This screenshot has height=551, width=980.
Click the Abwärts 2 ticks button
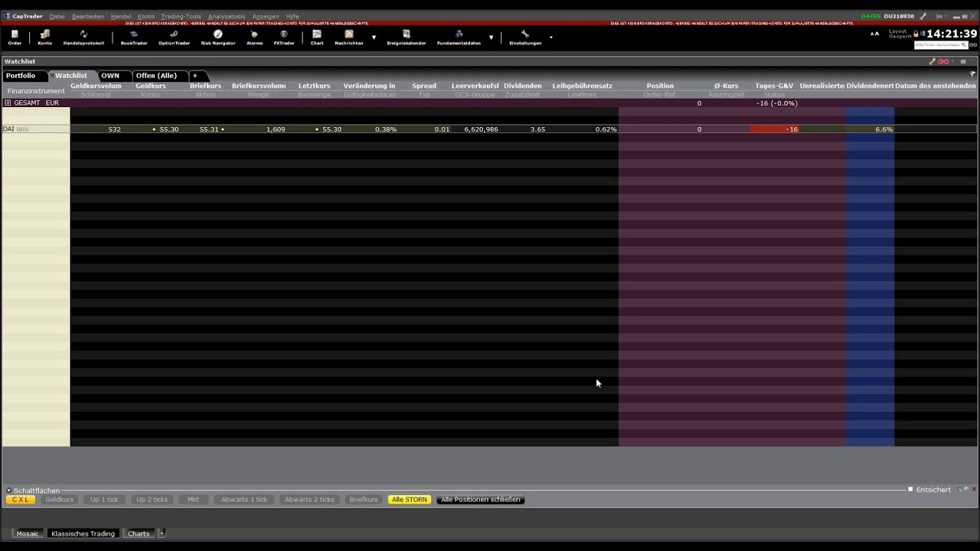click(309, 500)
